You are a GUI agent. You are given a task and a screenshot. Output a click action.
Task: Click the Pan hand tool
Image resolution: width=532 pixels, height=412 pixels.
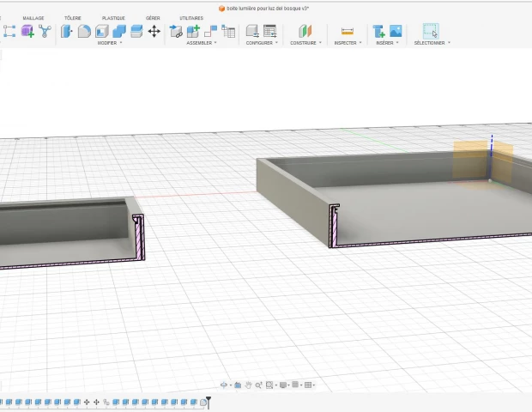[248, 385]
